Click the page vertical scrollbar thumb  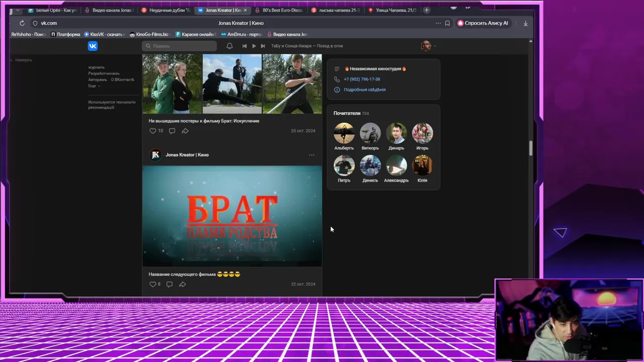(530, 148)
